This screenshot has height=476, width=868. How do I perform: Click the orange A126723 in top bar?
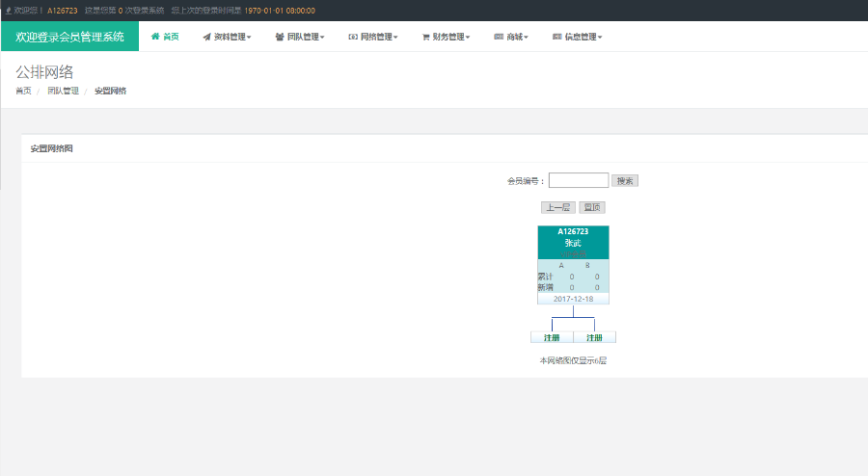(63, 11)
